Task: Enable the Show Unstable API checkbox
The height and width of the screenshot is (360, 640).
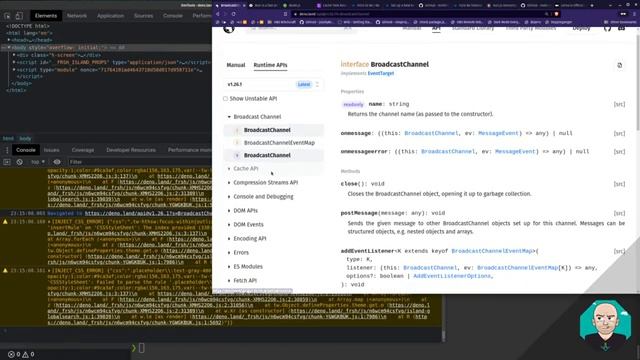Action: (225, 99)
